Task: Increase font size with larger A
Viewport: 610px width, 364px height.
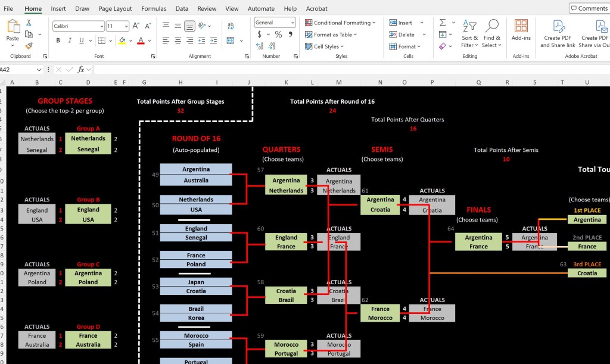Action: coord(136,26)
